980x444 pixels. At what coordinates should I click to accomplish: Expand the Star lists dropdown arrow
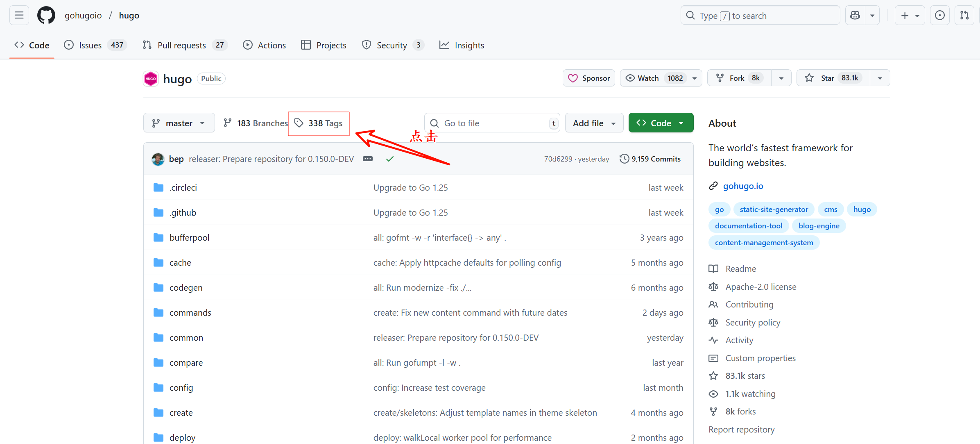pyautogui.click(x=880, y=78)
